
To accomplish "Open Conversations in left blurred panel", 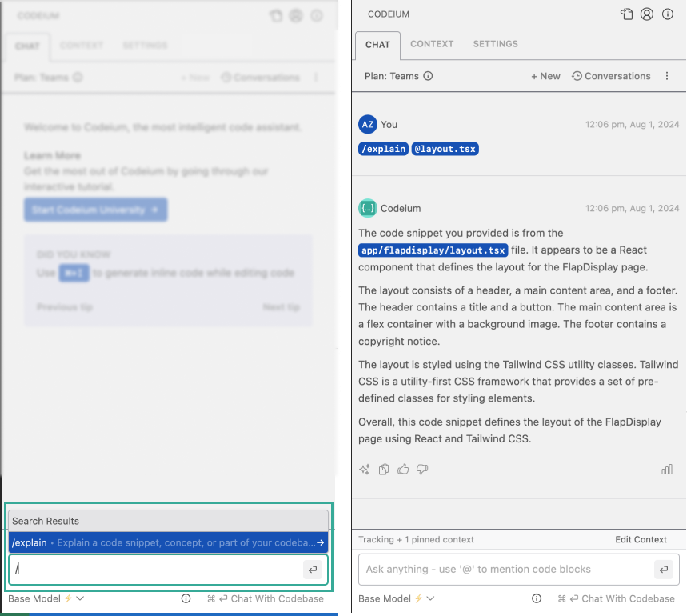I will 261,78.
